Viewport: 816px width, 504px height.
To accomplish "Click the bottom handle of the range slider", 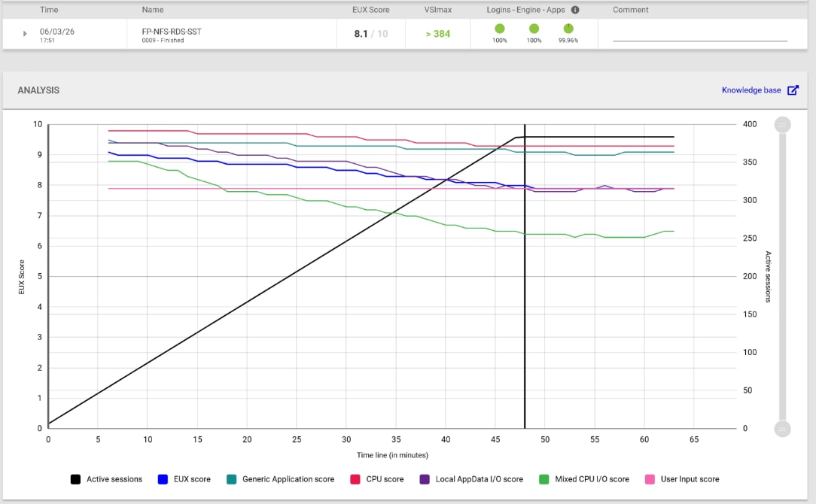I will pos(782,429).
